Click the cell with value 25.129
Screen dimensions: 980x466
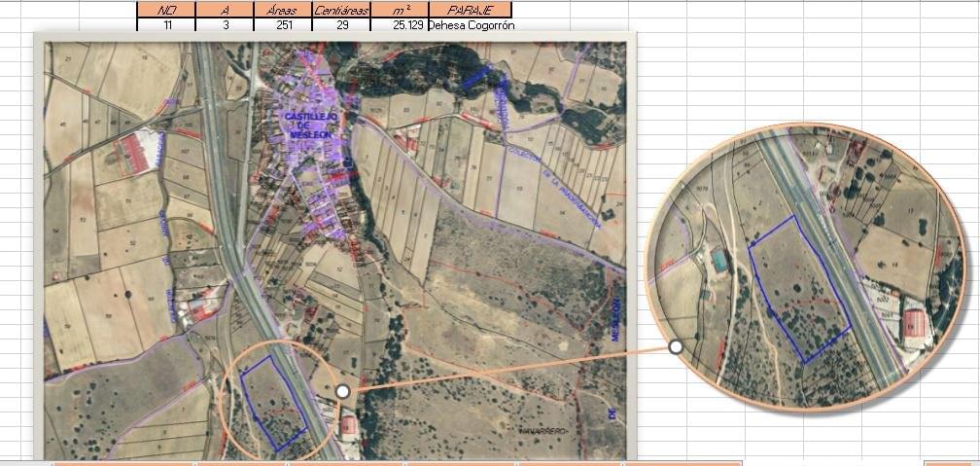[x=400, y=25]
